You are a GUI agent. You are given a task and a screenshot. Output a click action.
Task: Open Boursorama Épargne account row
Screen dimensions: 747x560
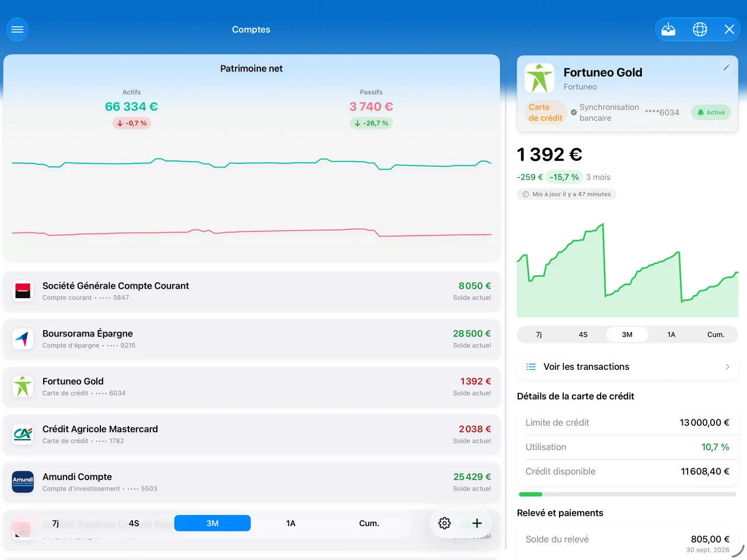coord(252,338)
